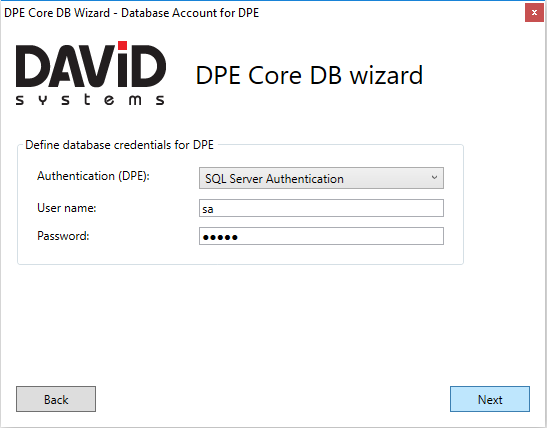Click the DAVID systems logo
547x428 pixels.
coord(90,73)
